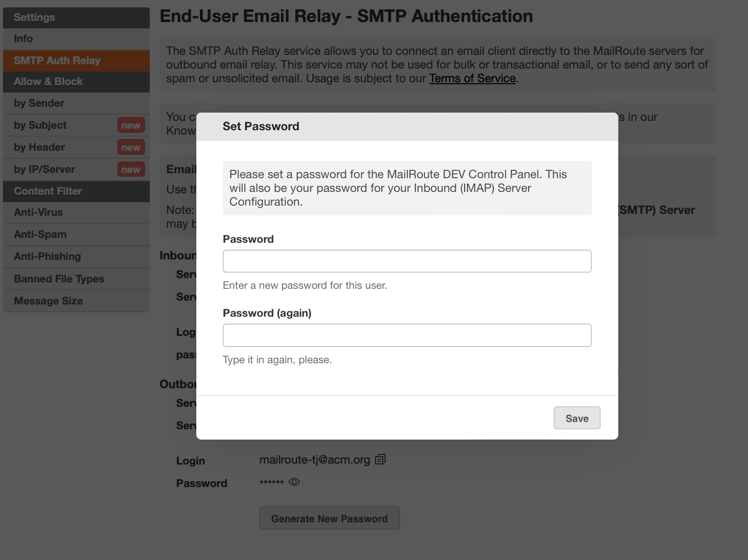Open Allow & Block by Sender
The height and width of the screenshot is (560, 748).
point(39,103)
